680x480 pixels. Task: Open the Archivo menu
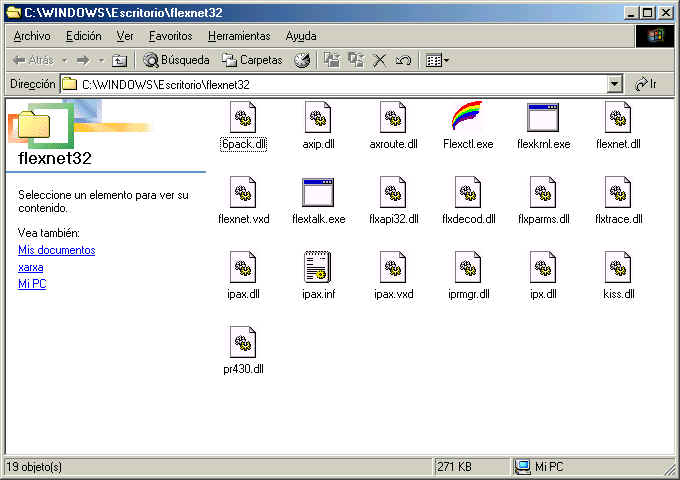pyautogui.click(x=32, y=36)
